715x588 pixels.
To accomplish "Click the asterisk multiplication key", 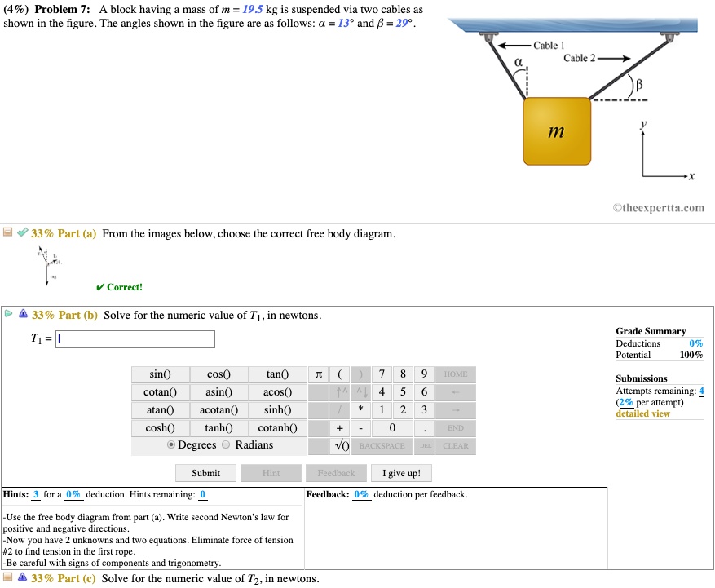I will click(360, 409).
